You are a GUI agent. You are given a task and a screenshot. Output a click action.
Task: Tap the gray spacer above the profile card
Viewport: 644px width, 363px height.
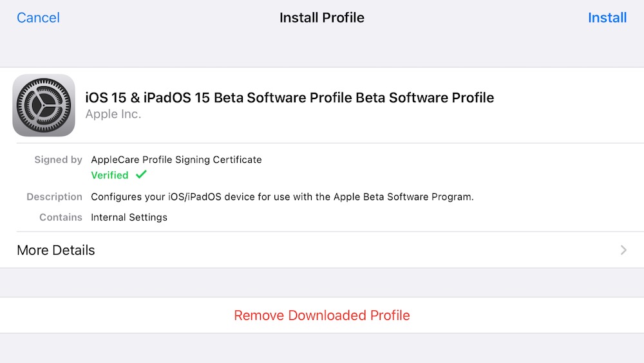pyautogui.click(x=322, y=51)
